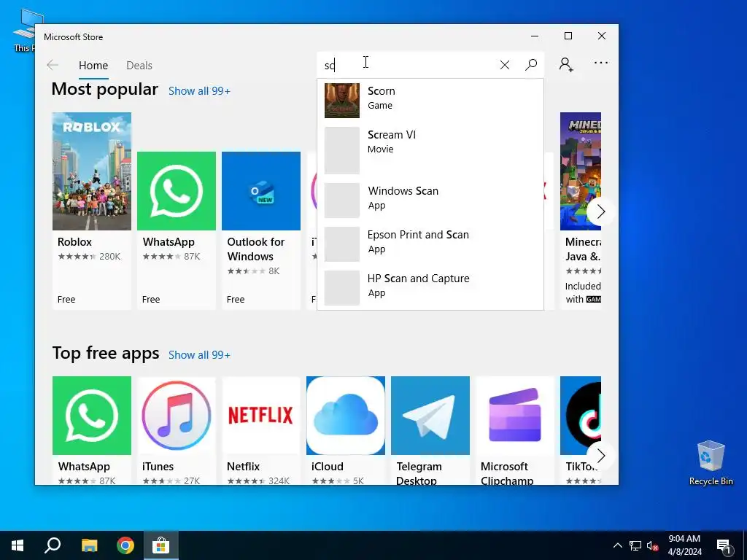Select the Recycle Bin desktop icon
The width and height of the screenshot is (747, 560).
(711, 462)
